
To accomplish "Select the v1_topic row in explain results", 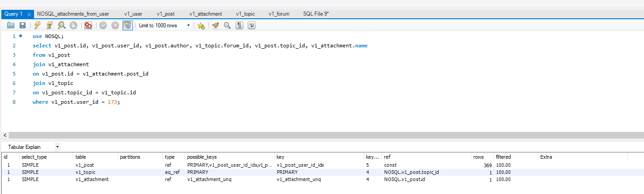I will [85, 172].
